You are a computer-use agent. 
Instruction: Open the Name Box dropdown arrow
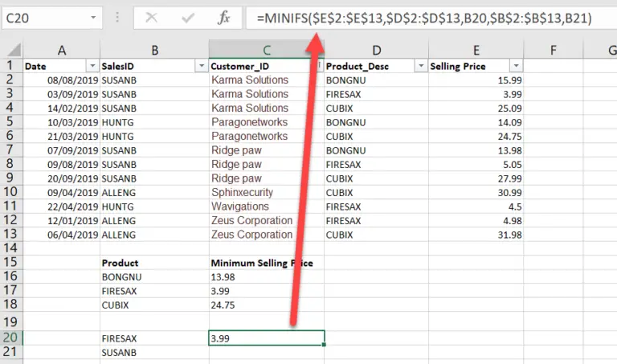[93, 18]
